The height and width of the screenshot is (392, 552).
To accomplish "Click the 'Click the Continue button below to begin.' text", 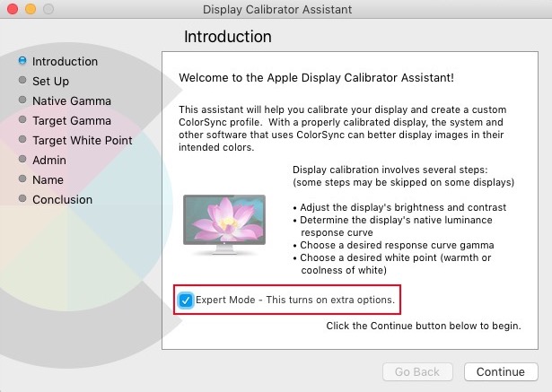I will coord(424,326).
